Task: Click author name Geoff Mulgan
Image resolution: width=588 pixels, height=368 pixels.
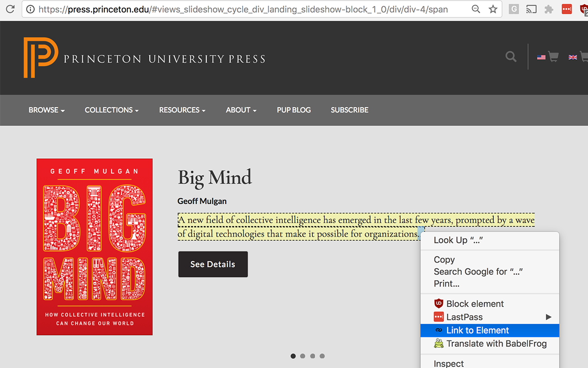Action: pyautogui.click(x=202, y=201)
